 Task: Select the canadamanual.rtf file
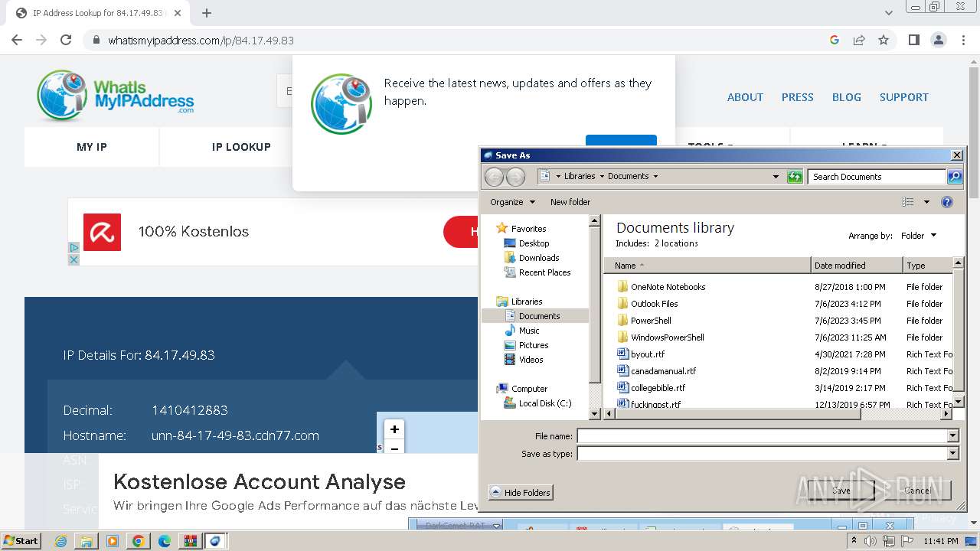point(664,371)
